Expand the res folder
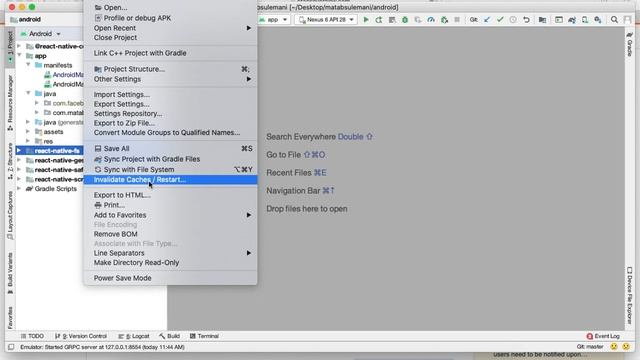The width and height of the screenshot is (640, 360). (28, 141)
